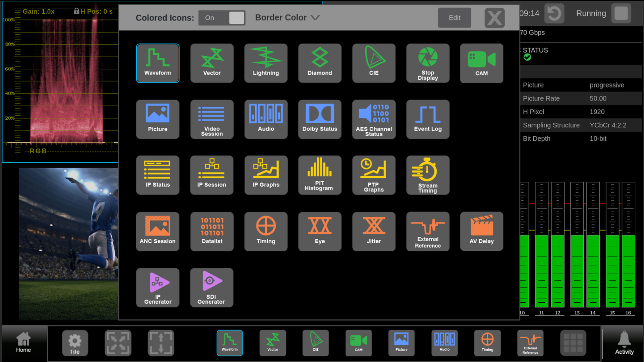Open the Lightning display
This screenshot has width=644, height=362.
[266, 63]
